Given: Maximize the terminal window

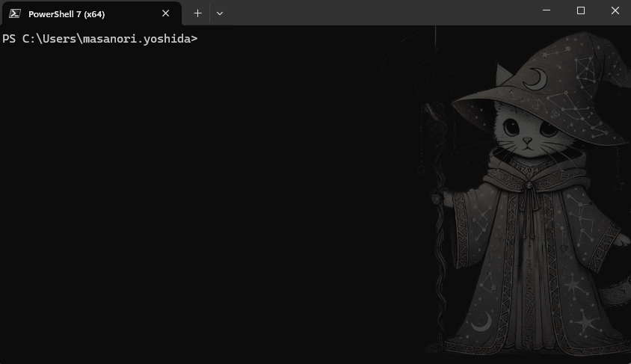Looking at the screenshot, I should (x=581, y=10).
